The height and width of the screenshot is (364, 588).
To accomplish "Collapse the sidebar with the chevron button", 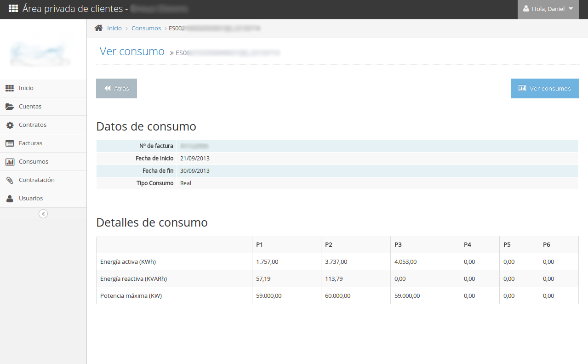I will [x=43, y=213].
